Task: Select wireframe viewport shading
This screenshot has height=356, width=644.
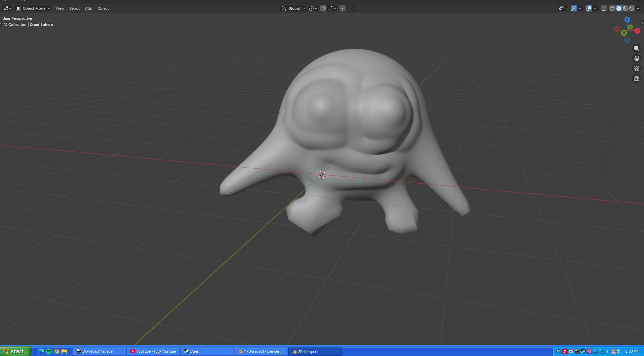Action: point(612,8)
